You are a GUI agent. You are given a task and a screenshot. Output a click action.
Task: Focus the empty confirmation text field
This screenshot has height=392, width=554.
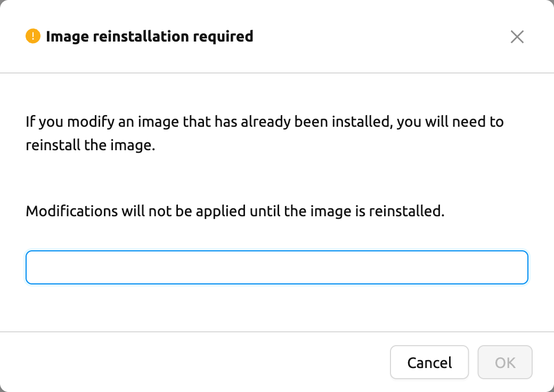coord(277,267)
